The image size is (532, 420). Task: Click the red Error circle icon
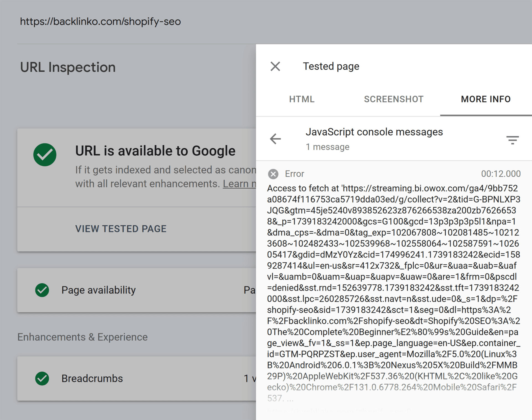273,174
